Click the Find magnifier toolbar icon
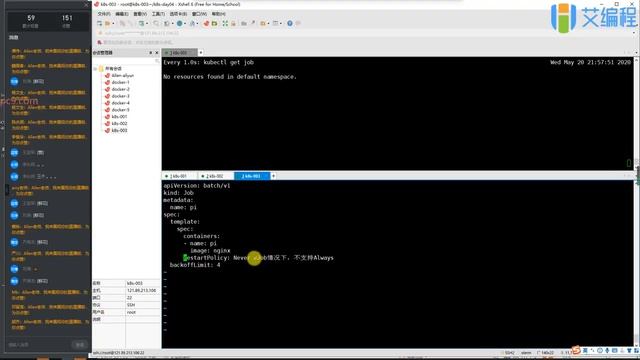Screen dimensions: 640x360 pos(156,23)
